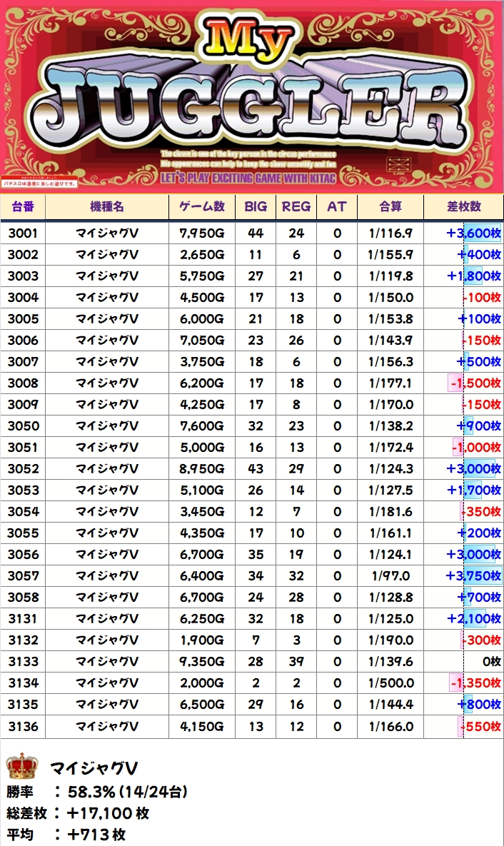Click the -1,500枚 difference value
504x846 pixels.
click(x=476, y=383)
